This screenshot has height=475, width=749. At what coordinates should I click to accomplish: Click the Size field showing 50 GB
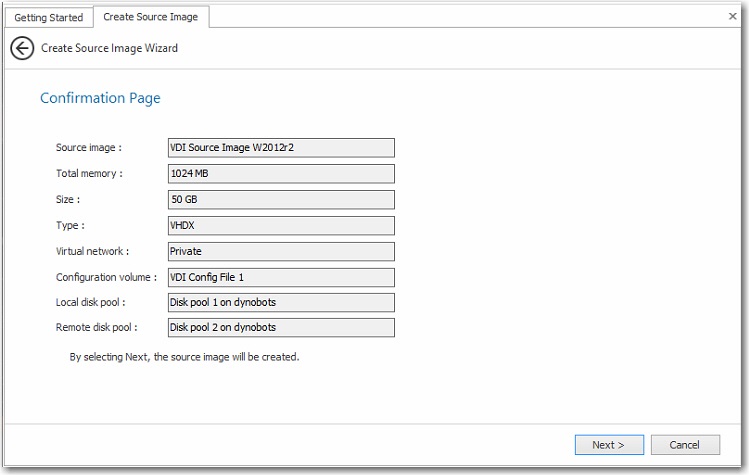(280, 200)
